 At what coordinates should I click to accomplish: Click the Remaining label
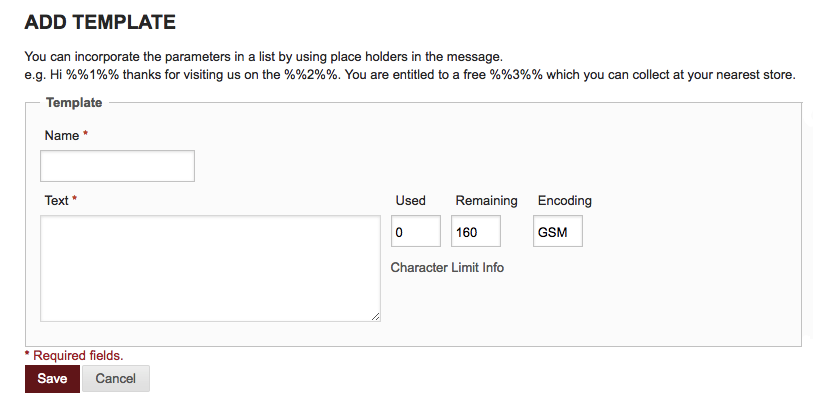coord(486,200)
